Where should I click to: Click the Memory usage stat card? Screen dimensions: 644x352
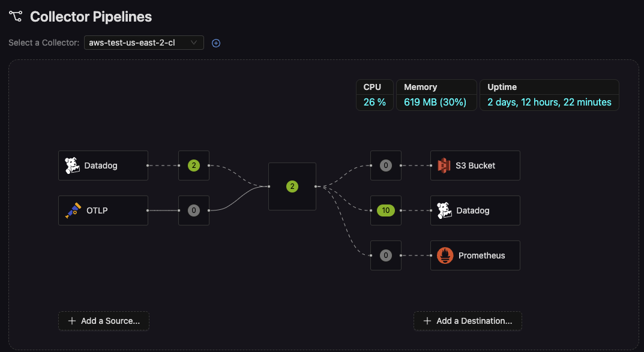click(436, 95)
